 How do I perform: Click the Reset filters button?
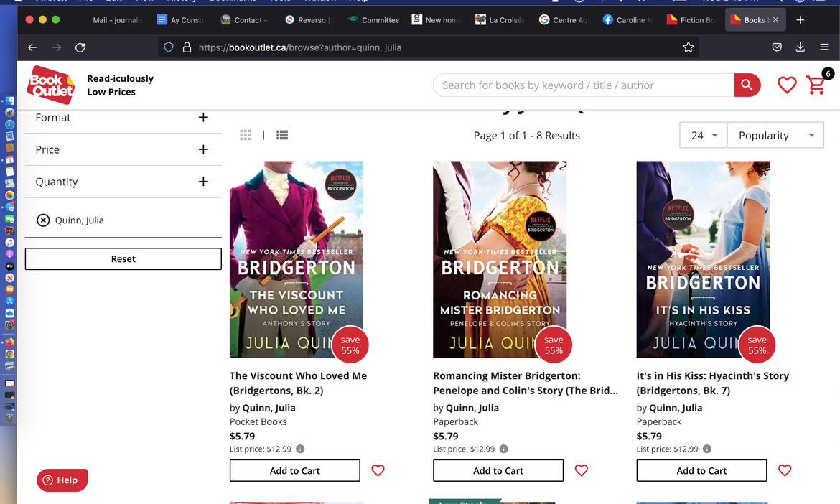tap(123, 258)
